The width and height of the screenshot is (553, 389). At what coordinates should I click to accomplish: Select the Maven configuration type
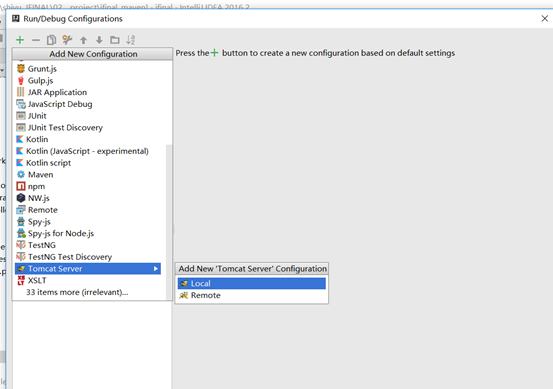[x=87, y=175]
